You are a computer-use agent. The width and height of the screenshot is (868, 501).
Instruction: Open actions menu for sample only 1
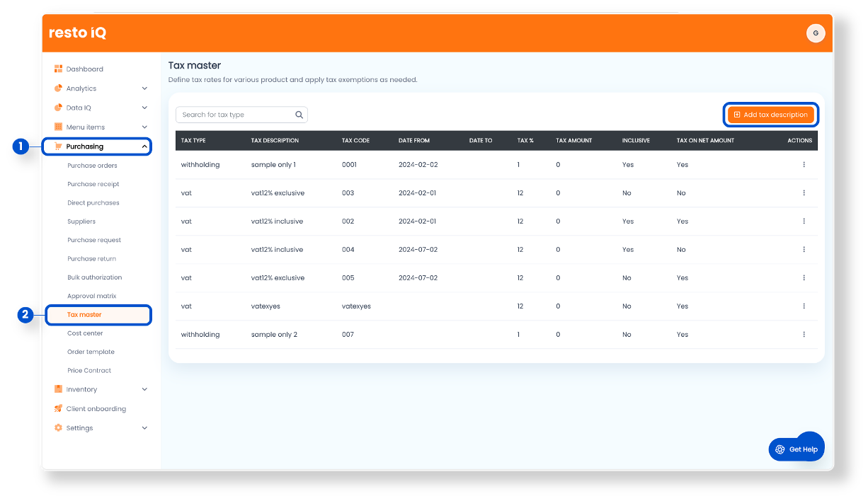click(x=804, y=165)
